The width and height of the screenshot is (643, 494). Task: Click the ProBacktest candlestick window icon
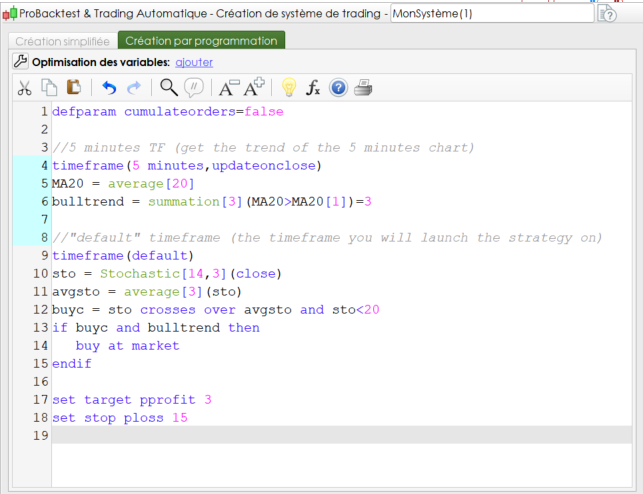[x=10, y=14]
